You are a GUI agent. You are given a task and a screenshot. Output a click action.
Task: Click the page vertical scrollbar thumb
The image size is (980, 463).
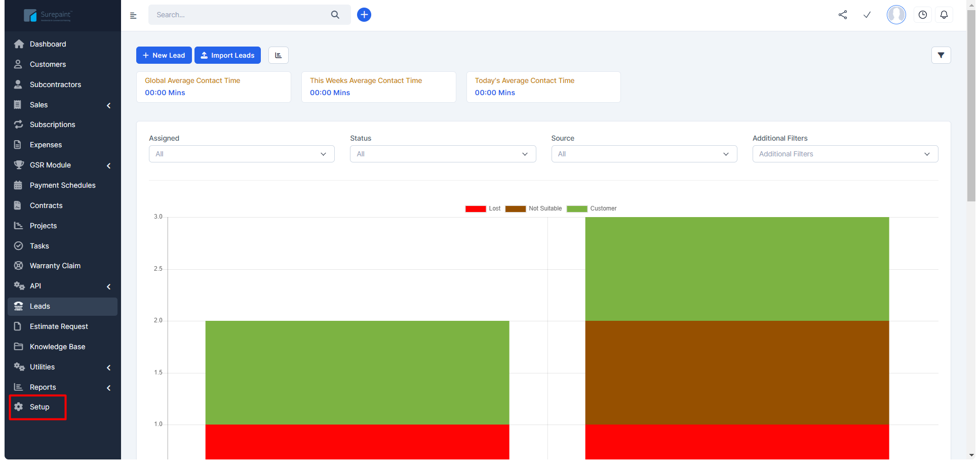point(971,105)
